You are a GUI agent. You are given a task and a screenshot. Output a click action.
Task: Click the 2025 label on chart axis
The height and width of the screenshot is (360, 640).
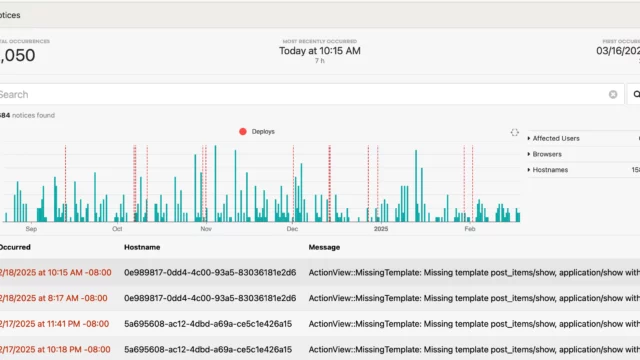[381, 229]
